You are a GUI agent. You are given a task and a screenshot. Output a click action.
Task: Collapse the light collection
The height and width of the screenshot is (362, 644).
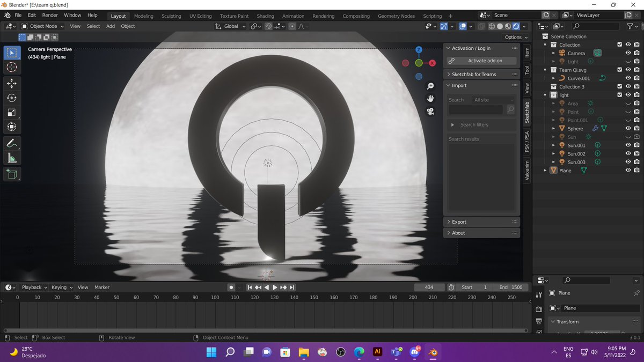[x=546, y=95]
